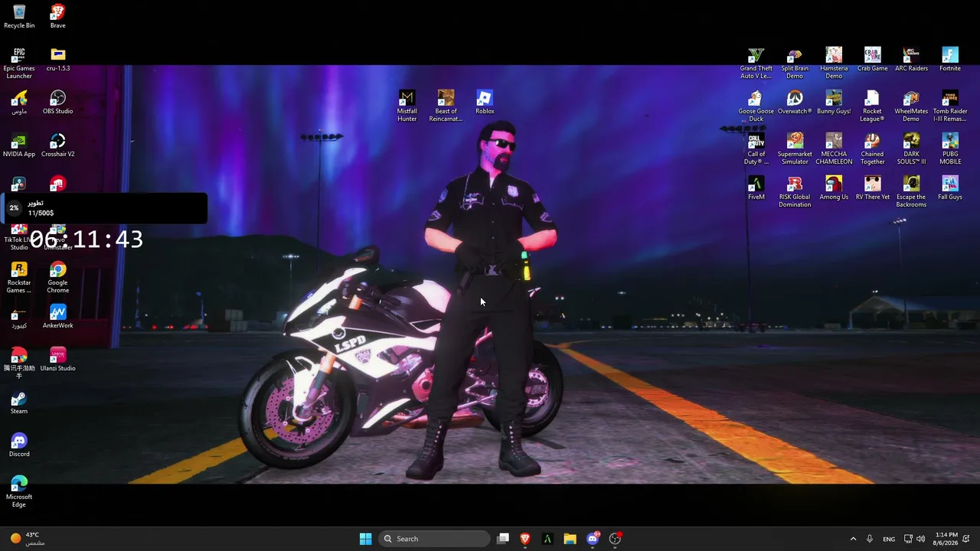The image size is (980, 551).
Task: Open the Chained Together shortcut
Action: 872,148
